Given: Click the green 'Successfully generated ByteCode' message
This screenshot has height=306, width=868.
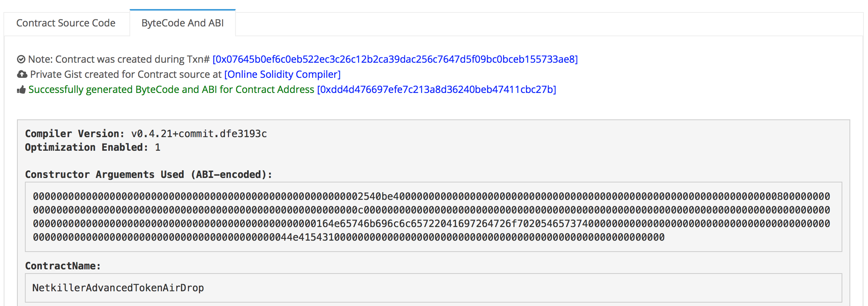Looking at the screenshot, I should pyautogui.click(x=171, y=90).
